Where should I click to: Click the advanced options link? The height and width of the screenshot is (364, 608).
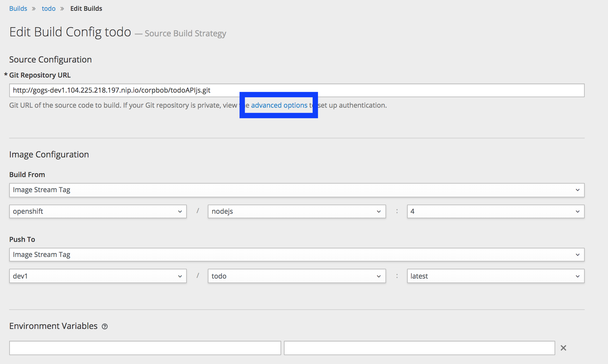[x=279, y=105]
